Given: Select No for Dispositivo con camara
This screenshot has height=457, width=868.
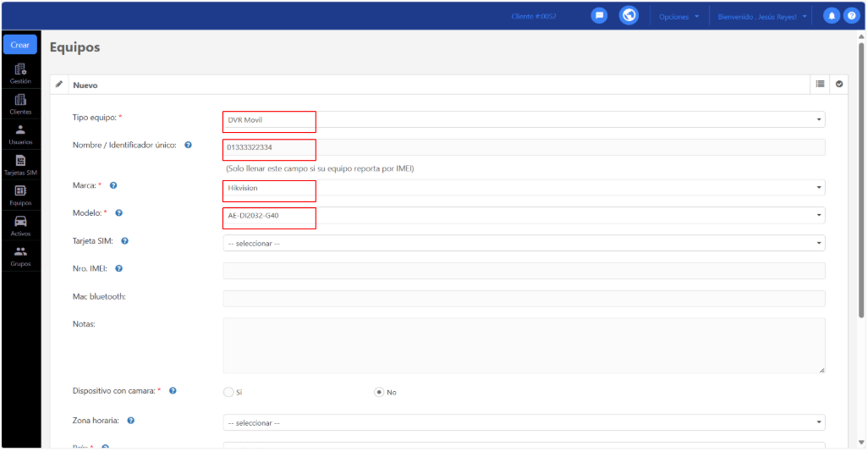Looking at the screenshot, I should pos(379,392).
